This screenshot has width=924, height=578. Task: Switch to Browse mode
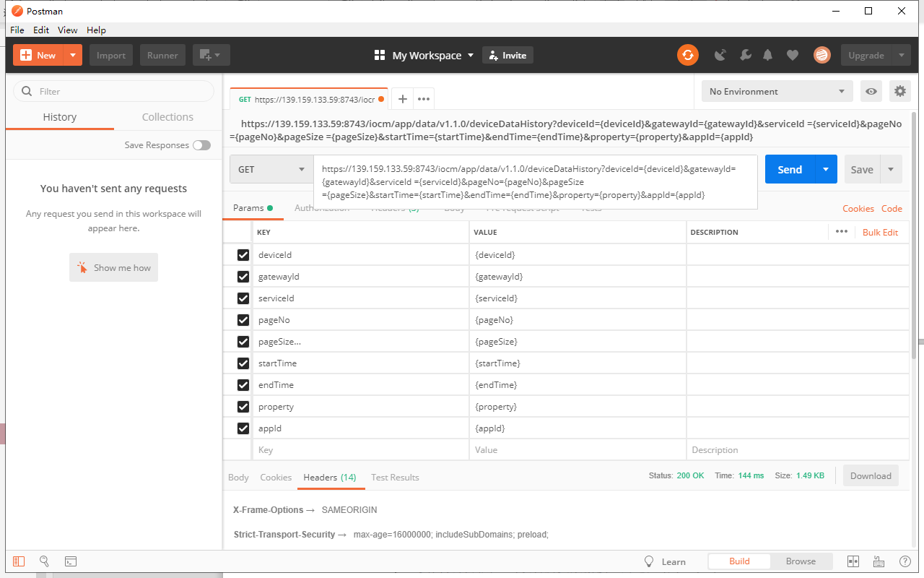coord(801,561)
